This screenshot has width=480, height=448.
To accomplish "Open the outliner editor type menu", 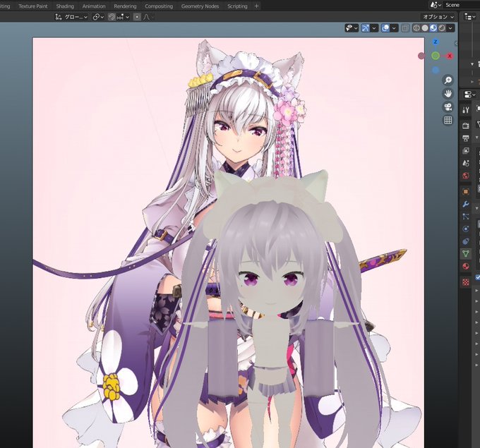I will coord(470,17).
